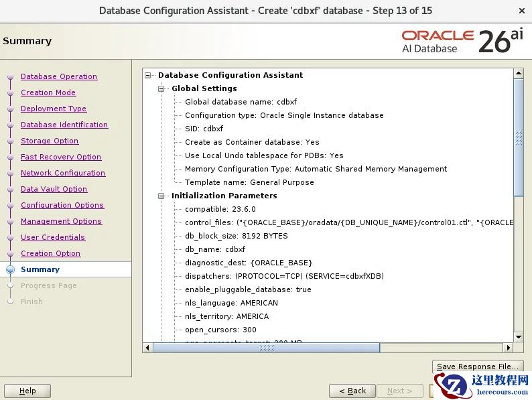The image size is (532, 400).
Task: Select the 'Configuration type: Oracle Single Instance database' row
Action: click(284, 115)
